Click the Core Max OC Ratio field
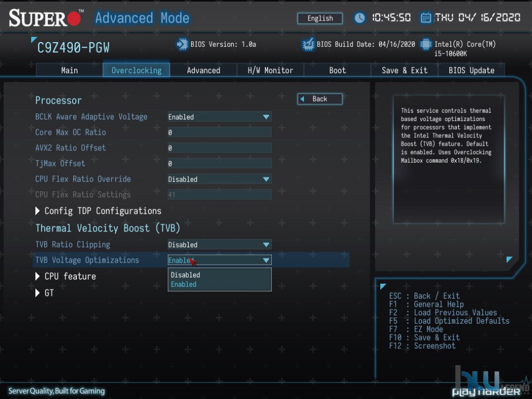532x399 pixels. pyautogui.click(x=220, y=133)
